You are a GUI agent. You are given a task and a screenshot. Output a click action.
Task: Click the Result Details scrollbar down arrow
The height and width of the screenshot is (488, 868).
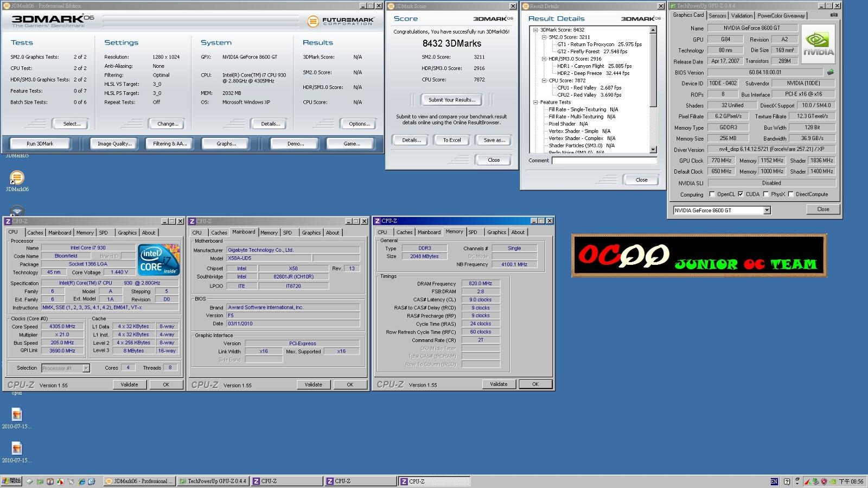click(653, 149)
